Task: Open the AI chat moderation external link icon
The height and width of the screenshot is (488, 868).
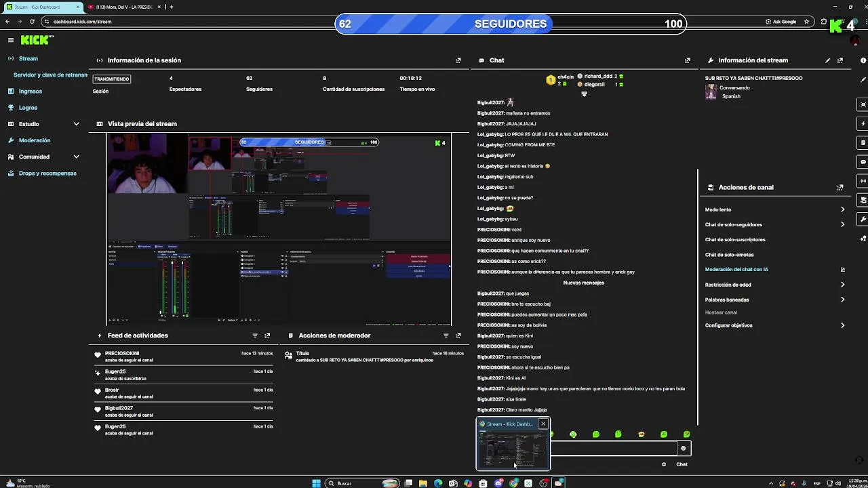Action: tap(843, 270)
